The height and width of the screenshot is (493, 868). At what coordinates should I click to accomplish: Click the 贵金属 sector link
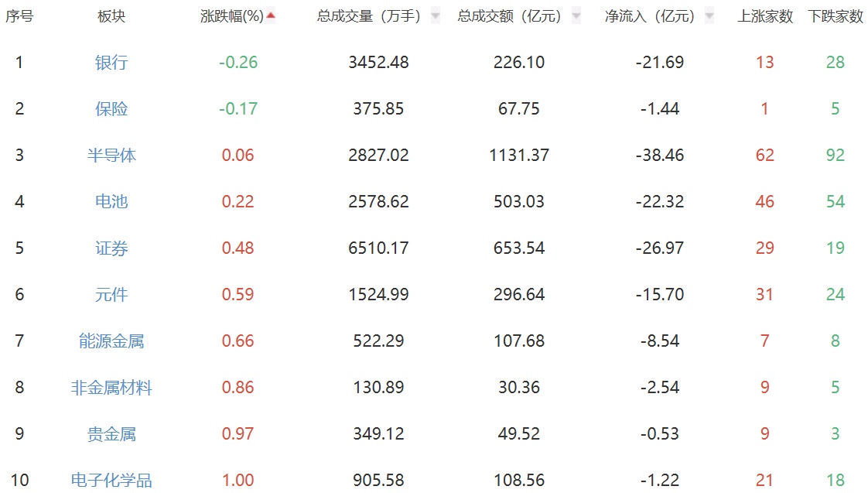(111, 434)
